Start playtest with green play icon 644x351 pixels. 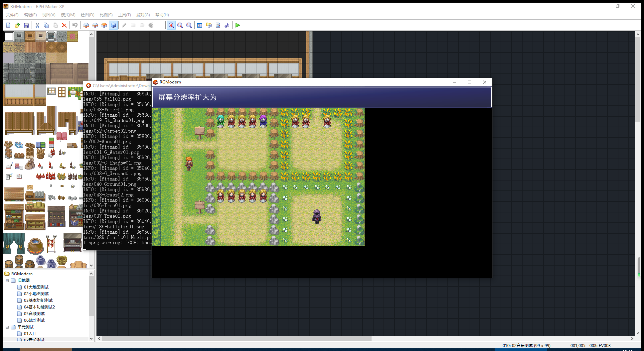coord(238,25)
